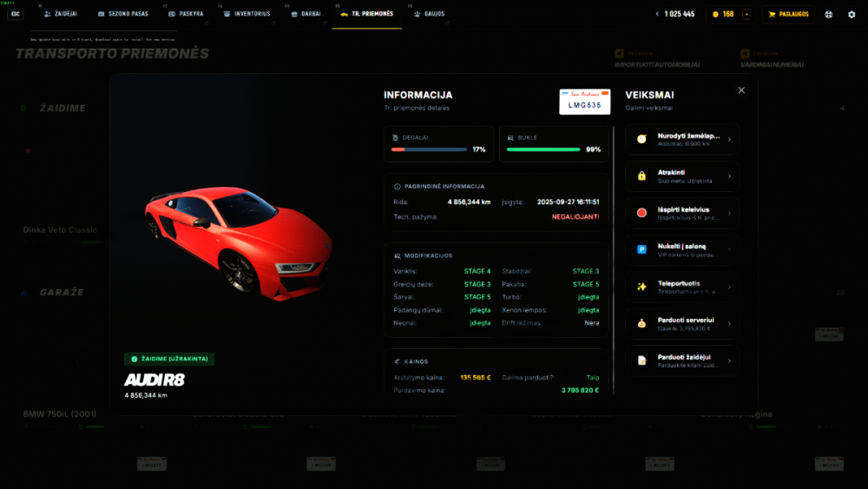Select the Tr. priemonės tab
This screenshot has width=868, height=489.
click(x=367, y=14)
